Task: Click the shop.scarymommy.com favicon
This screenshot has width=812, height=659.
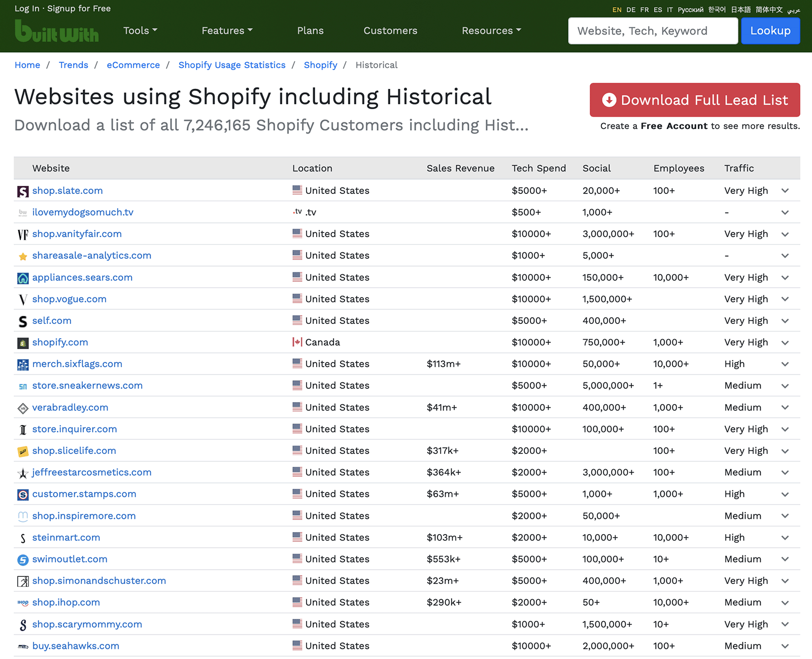Action: click(23, 625)
